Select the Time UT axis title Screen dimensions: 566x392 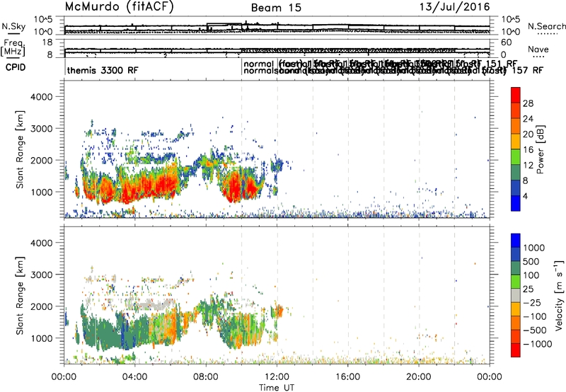coord(277,388)
